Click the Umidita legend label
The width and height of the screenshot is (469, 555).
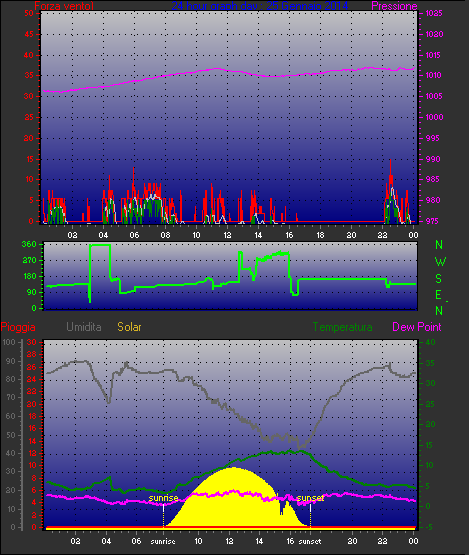point(84,327)
